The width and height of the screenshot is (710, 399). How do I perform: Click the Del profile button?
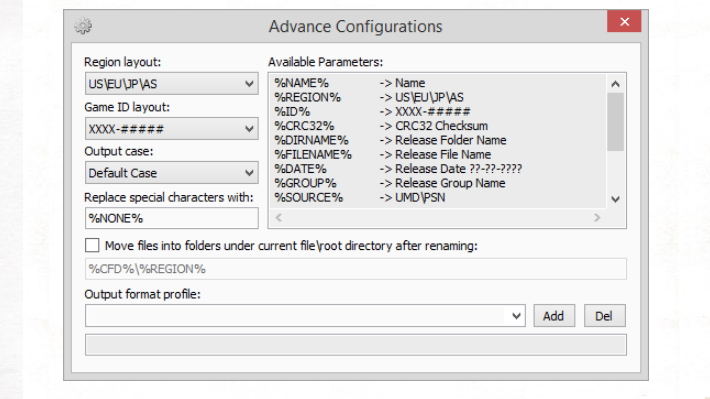[604, 316]
